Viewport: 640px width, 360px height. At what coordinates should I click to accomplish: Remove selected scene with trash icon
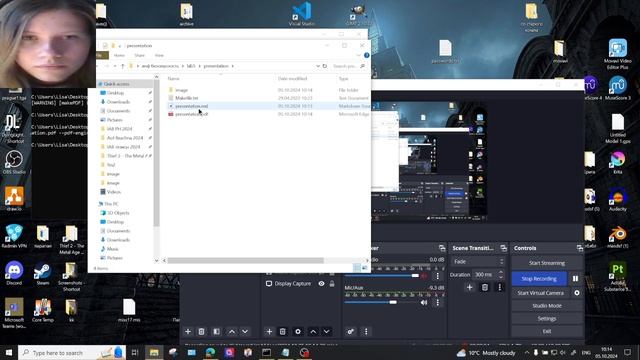click(201, 331)
